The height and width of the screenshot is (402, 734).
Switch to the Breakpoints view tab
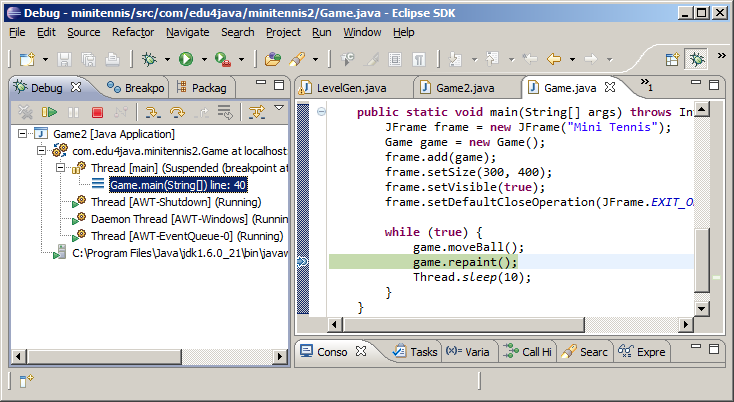pos(136,88)
